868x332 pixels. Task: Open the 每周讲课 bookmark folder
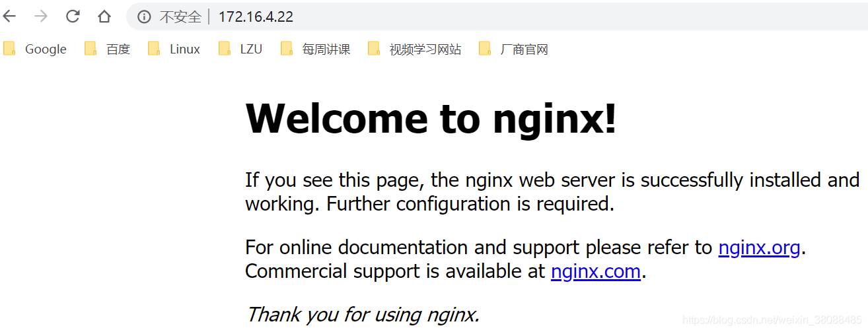pyautogui.click(x=316, y=49)
